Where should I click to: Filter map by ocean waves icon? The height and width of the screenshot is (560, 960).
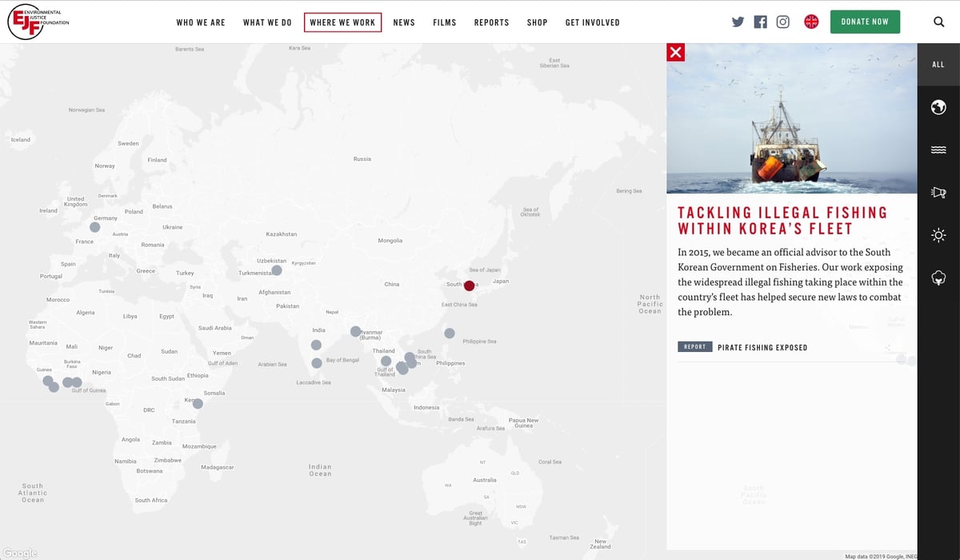click(x=938, y=150)
